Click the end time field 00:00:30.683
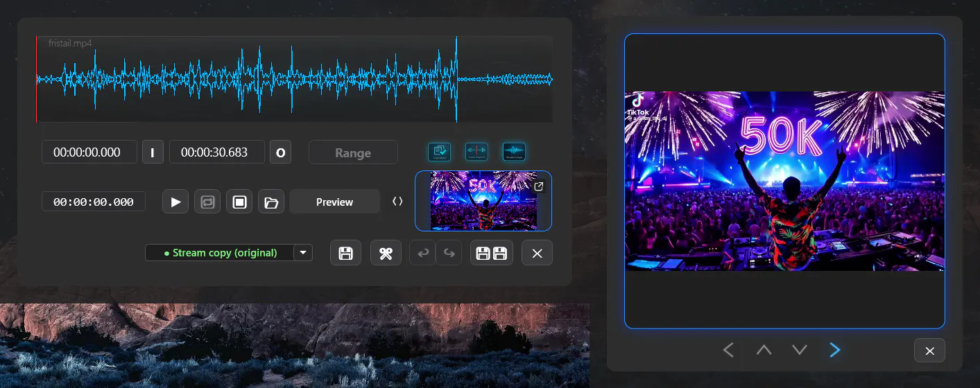Viewport: 980px width, 388px height. 217,152
